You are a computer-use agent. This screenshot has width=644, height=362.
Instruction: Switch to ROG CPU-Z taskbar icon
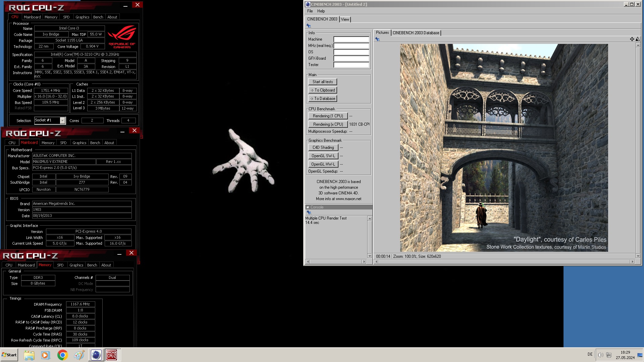pos(112,355)
